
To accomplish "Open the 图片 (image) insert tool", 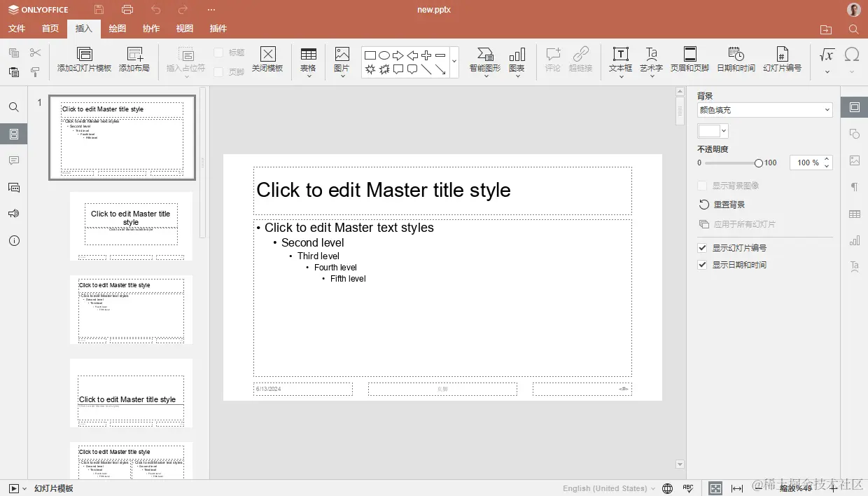I will pyautogui.click(x=341, y=60).
